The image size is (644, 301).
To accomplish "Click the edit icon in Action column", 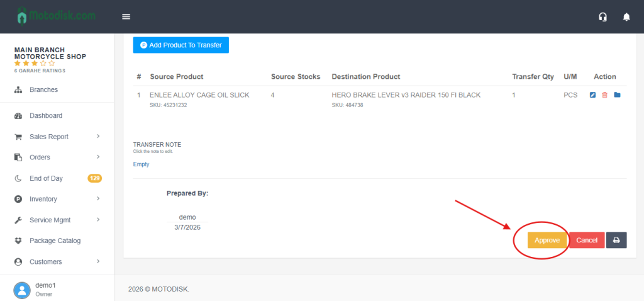I will tap(592, 95).
